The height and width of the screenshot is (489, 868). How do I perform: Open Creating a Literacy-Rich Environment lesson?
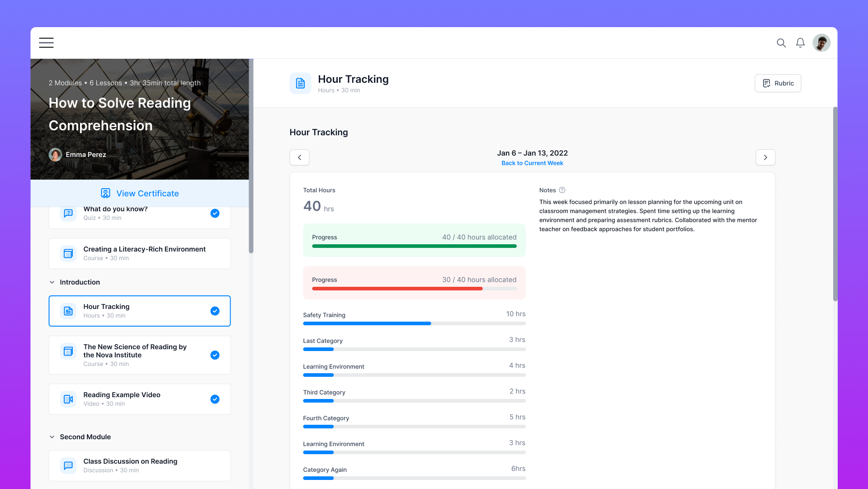click(x=140, y=253)
